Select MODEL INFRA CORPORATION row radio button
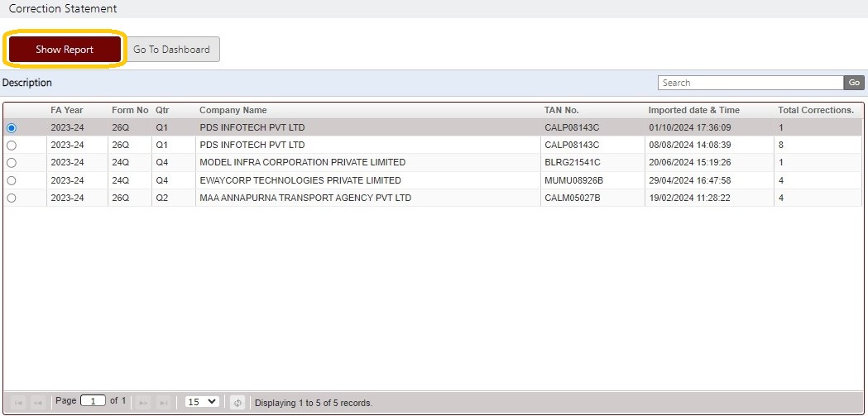Image resolution: width=868 pixels, height=416 pixels. [x=12, y=163]
